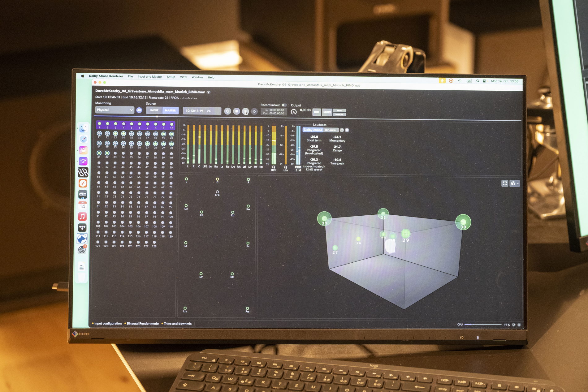Open the Apple menu
The width and height of the screenshot is (588, 392).
pos(83,76)
